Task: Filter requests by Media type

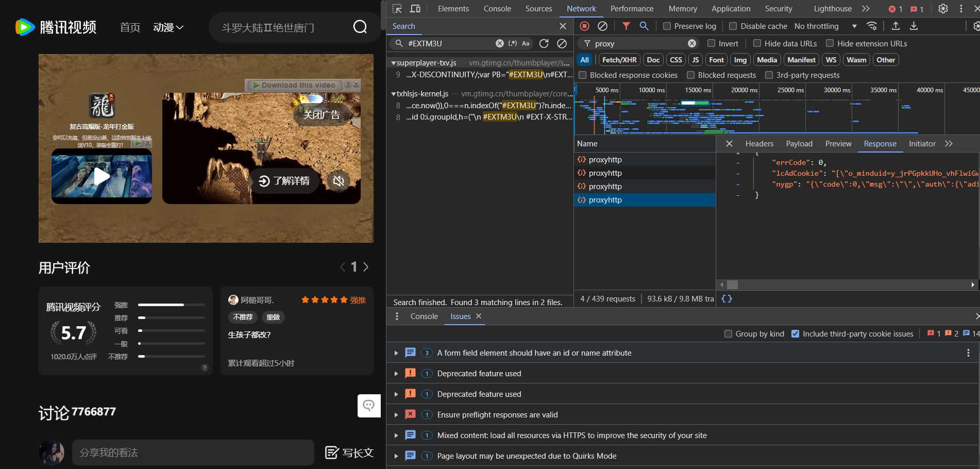Action: (x=767, y=60)
